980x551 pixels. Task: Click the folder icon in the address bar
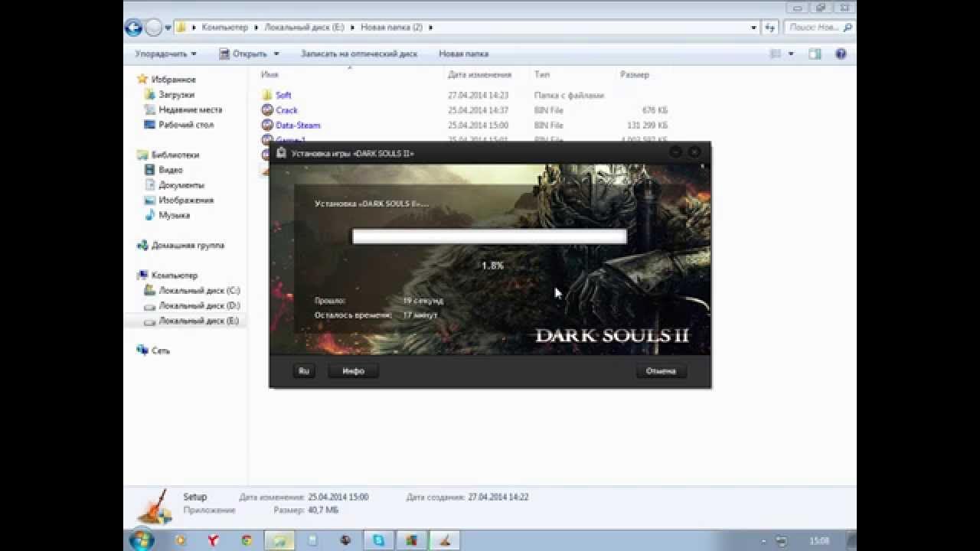pos(181,27)
